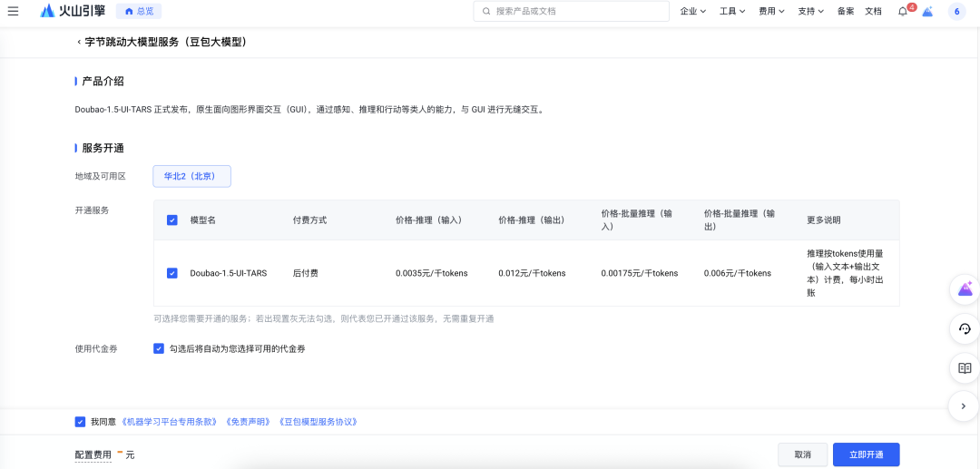The image size is (980, 469).
Task: Click the AI assistant icon in top bar
Action: 927,11
